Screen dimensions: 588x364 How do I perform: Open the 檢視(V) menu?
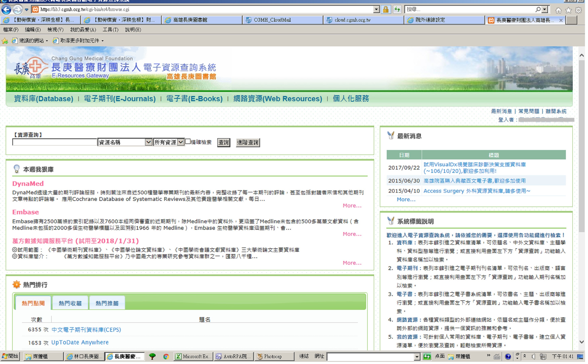coord(56,30)
